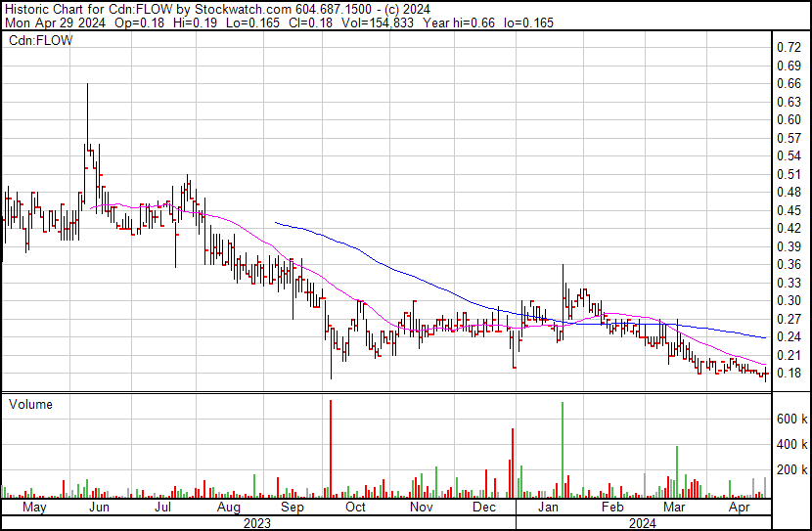This screenshot has width=812, height=531.
Task: Select the Jun month label on time axis
Action: 99,509
